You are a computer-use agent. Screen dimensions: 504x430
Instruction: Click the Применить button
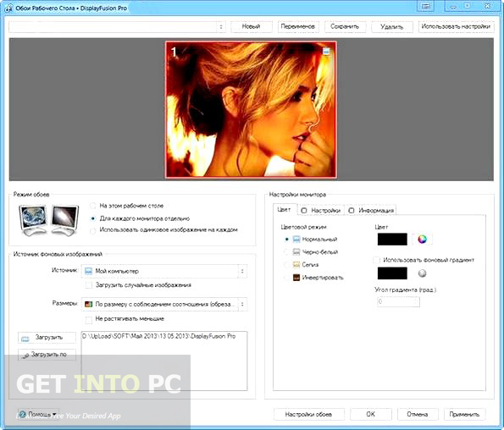464,414
